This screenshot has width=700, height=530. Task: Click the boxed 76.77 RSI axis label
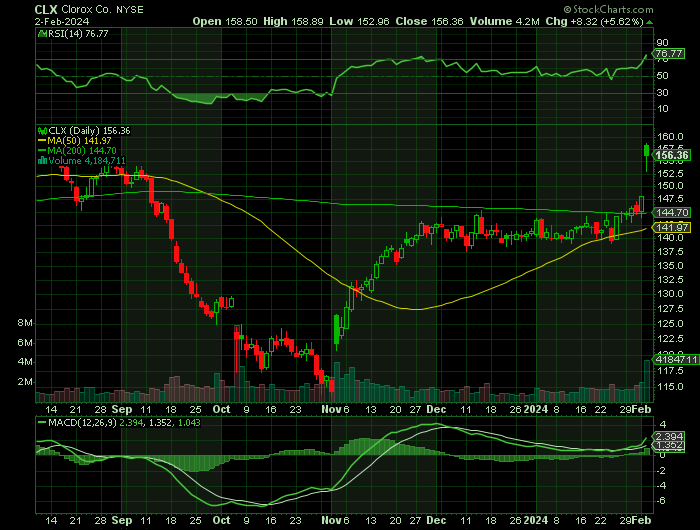(668, 54)
